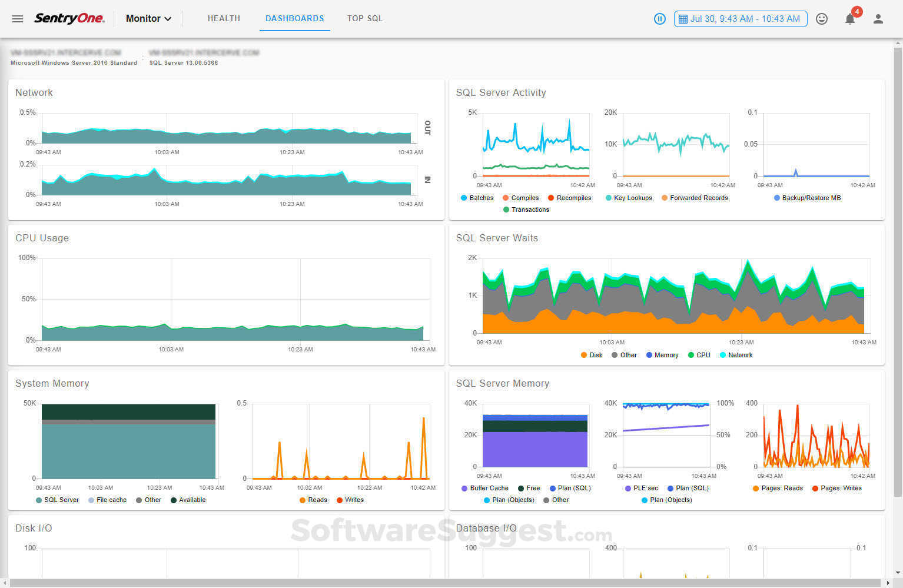Click the red notification count badge
The image size is (903, 588).
point(857,11)
